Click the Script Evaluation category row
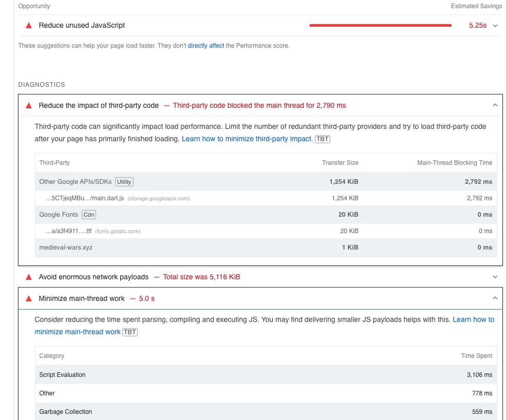Viewport: 506px width, 420px height. click(266, 374)
